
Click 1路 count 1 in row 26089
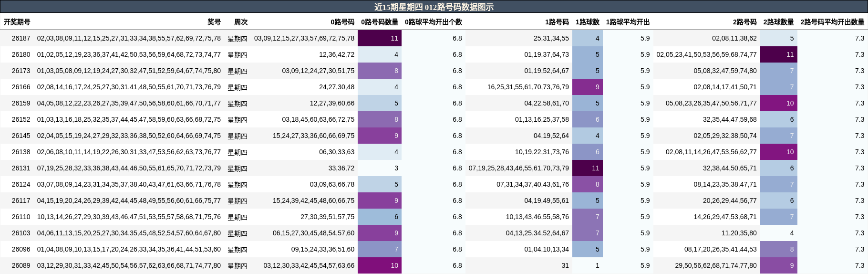(x=588, y=265)
